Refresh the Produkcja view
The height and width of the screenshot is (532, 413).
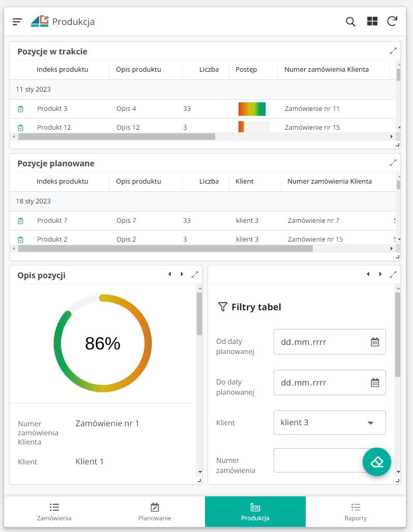coord(392,21)
